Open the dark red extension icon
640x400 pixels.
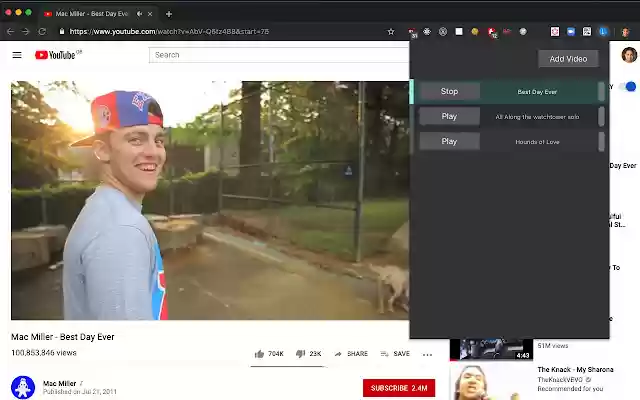point(507,31)
